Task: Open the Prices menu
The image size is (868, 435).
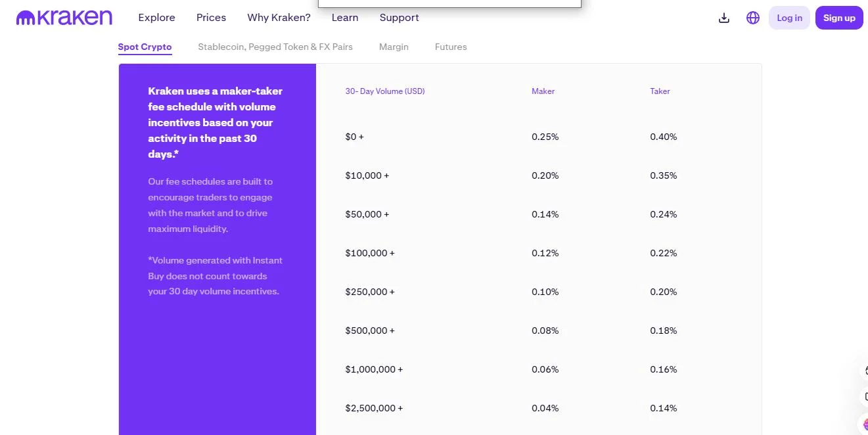Action: 210,18
